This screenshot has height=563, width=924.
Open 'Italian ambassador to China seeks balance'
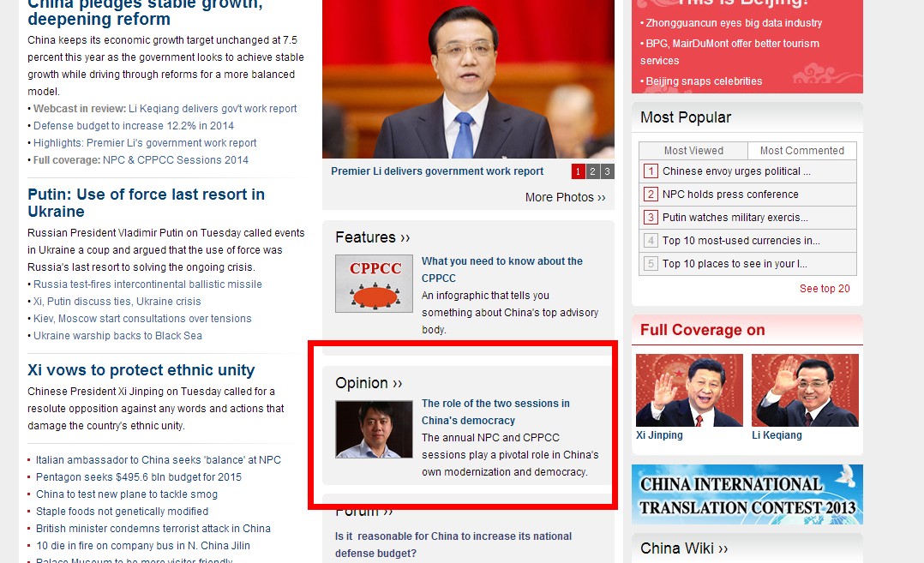(x=159, y=460)
